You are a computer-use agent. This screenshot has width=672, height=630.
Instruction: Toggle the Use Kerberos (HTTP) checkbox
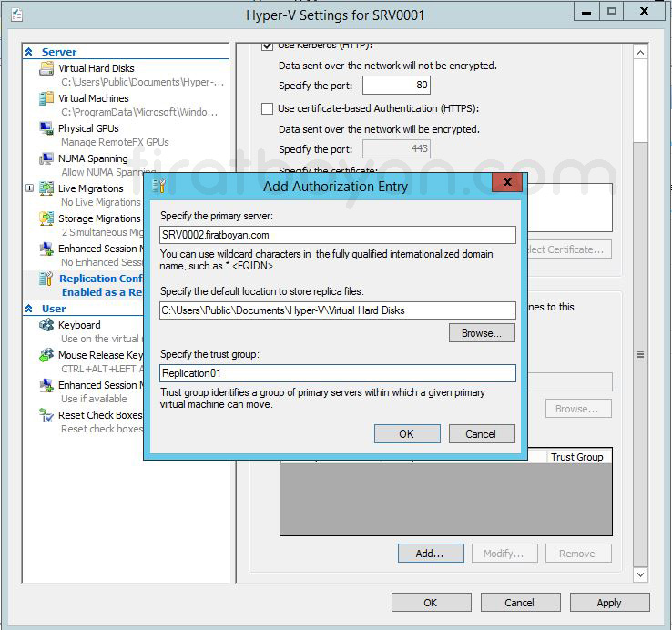pos(268,46)
